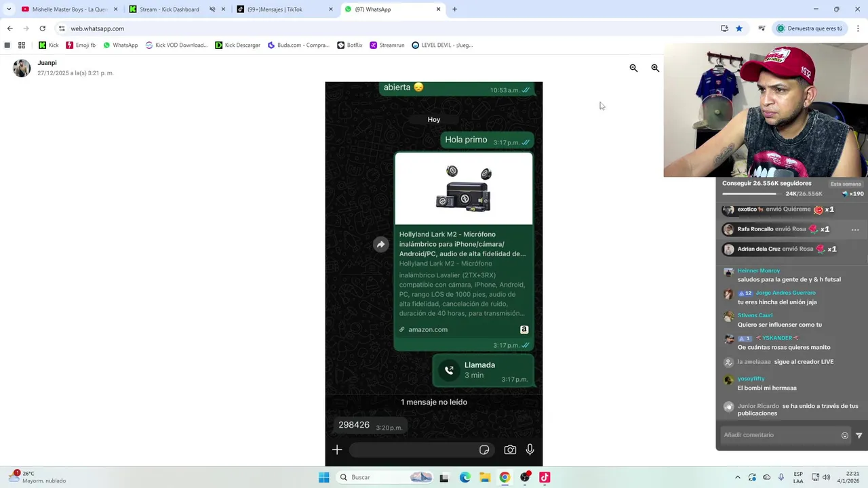This screenshot has width=868, height=488.
Task: Open Microsoft Edge from the taskbar
Action: pos(465,477)
